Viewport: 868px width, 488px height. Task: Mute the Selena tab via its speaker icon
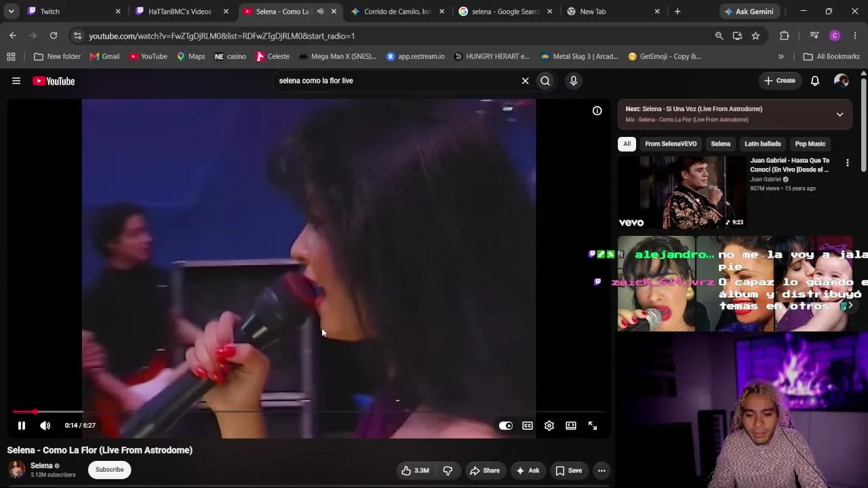[320, 12]
